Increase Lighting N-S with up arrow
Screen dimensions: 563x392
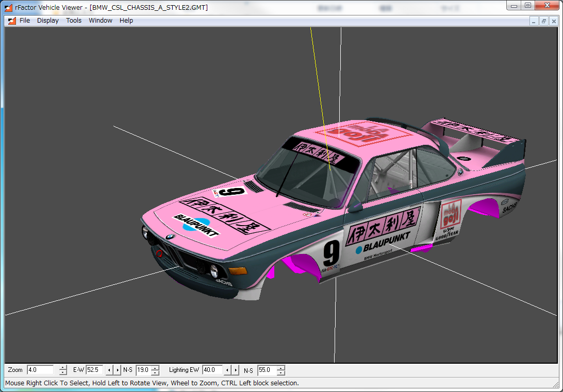coord(281,368)
